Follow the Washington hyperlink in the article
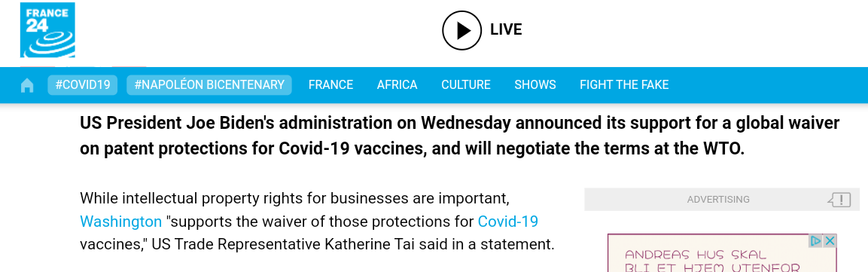The height and width of the screenshot is (272, 868). (120, 222)
